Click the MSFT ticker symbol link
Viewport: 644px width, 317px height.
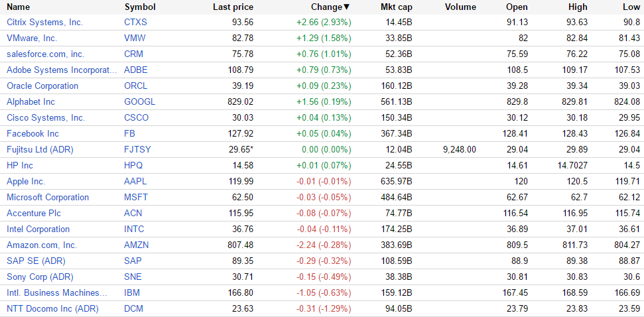coord(136,197)
